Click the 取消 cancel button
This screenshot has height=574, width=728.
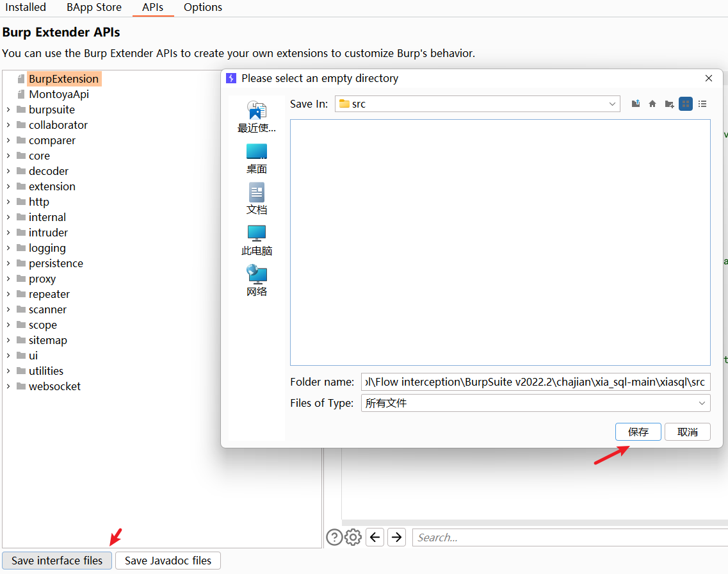coord(688,432)
